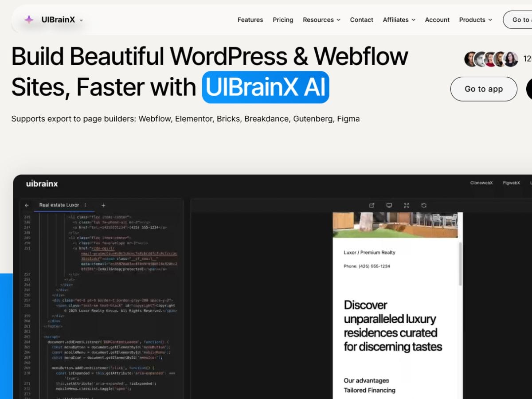Viewport: 532px width, 399px height.
Task: Expand the Products menu
Action: [x=476, y=20]
